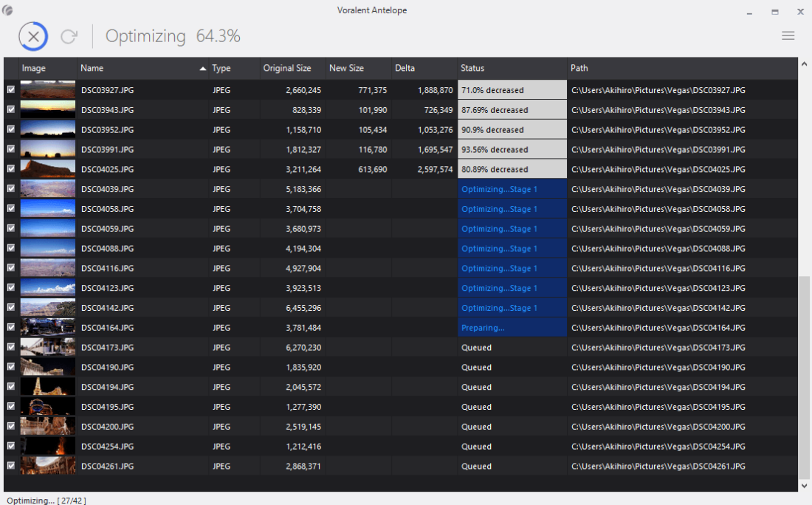Click the Voralent Antelope app logo
Viewport: 812px width, 505px height.
point(8,10)
